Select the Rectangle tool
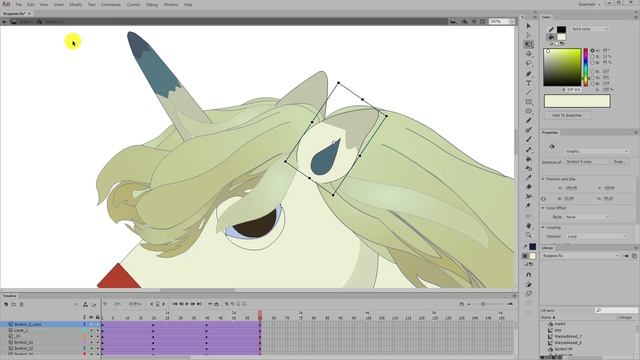640x360 pixels. tap(529, 102)
